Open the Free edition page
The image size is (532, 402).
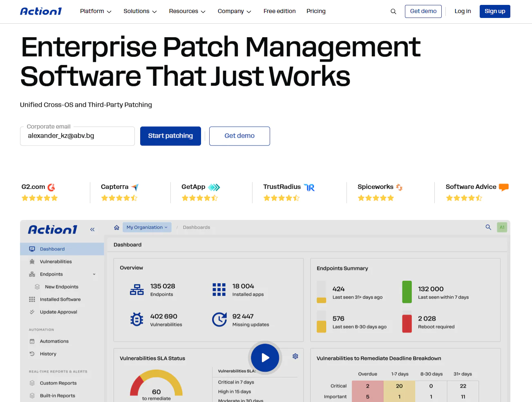click(279, 11)
